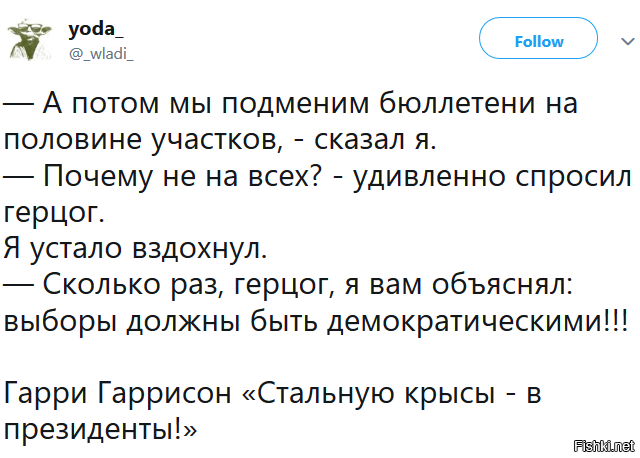Click the line "половине участков, - сказал я."
The width and height of the screenshot is (640, 458).
pyautogui.click(x=220, y=140)
